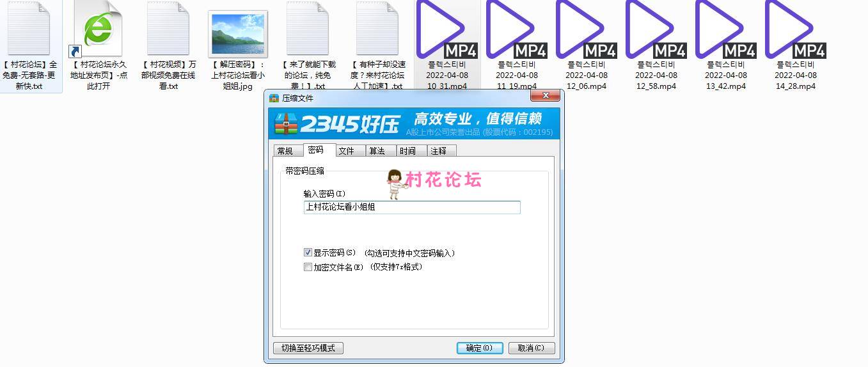Select the 14_28.mp4 video file icon
The image size is (868, 367).
[x=795, y=29]
